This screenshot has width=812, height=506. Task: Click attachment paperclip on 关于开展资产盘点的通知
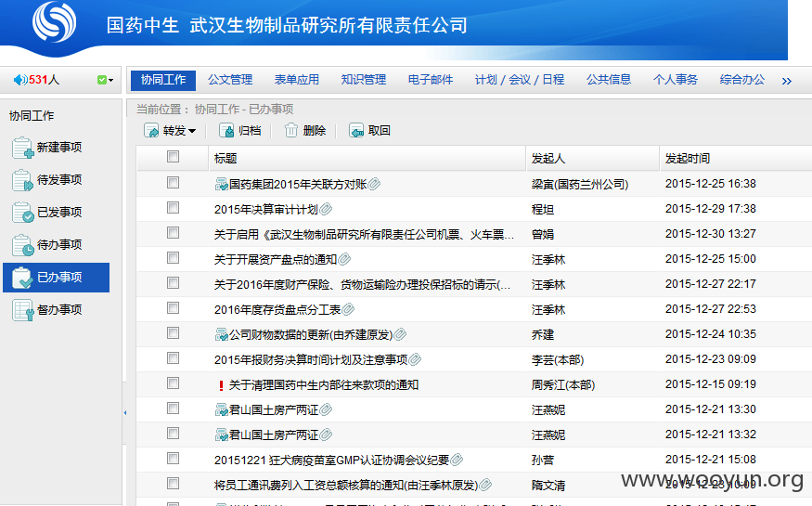point(344,259)
